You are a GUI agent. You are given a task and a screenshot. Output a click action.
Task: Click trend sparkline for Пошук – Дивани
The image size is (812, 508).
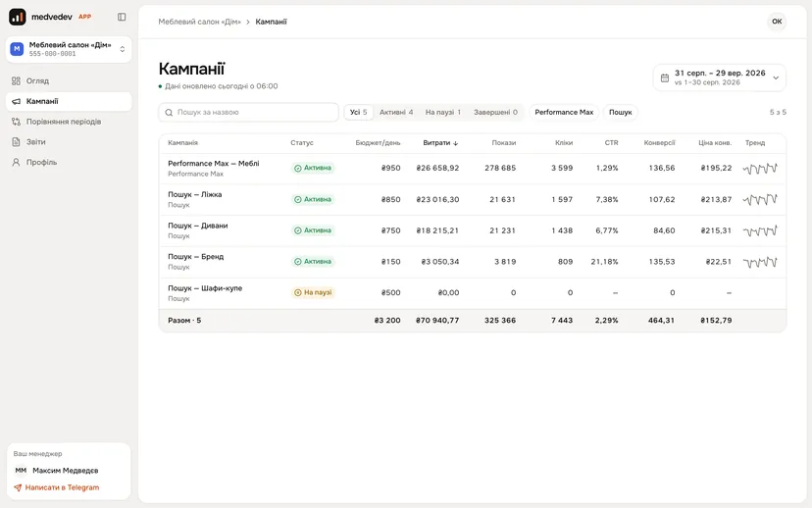tap(760, 231)
